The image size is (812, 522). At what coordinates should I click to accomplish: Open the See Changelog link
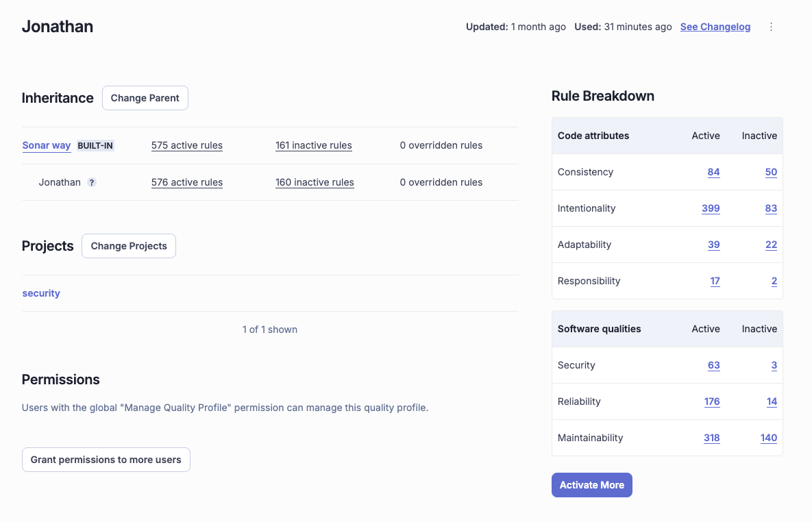pyautogui.click(x=715, y=27)
